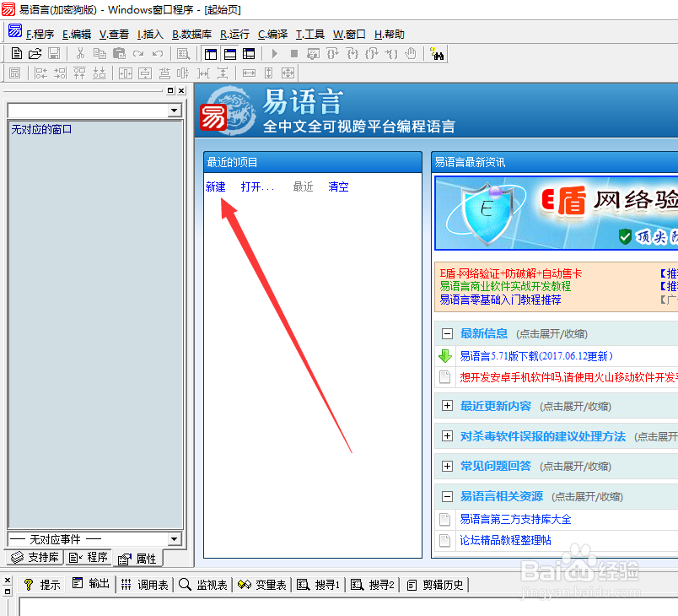Expand the 对杀毒软件误报的建议处理方法 section
This screenshot has height=616, width=678.
tap(447, 436)
